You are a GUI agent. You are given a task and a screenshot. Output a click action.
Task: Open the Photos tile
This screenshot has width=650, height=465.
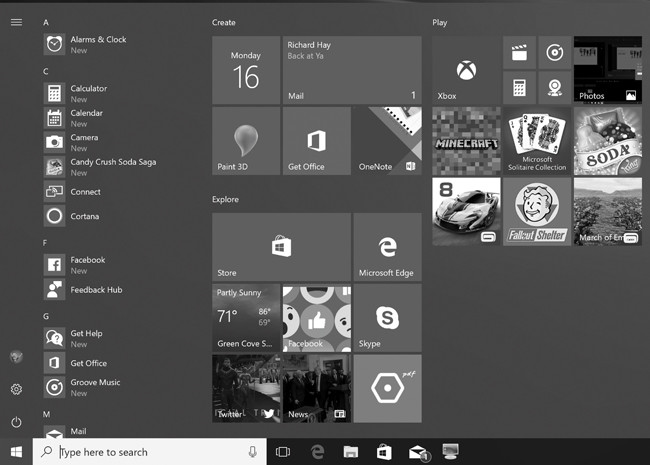point(608,70)
